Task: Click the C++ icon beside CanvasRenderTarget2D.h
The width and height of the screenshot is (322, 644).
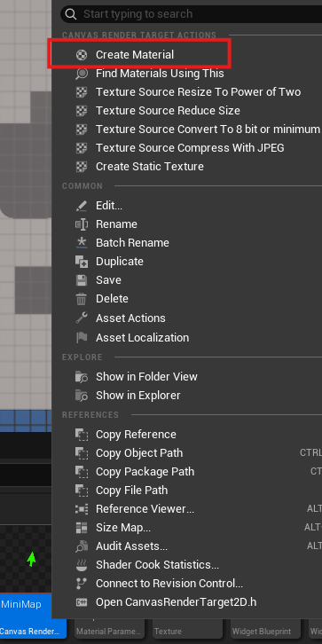Action: pyautogui.click(x=82, y=602)
